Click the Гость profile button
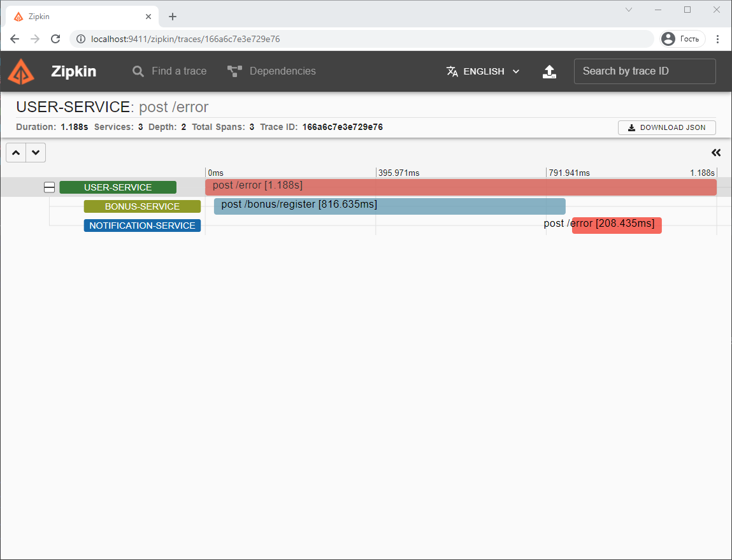732x560 pixels. [682, 39]
